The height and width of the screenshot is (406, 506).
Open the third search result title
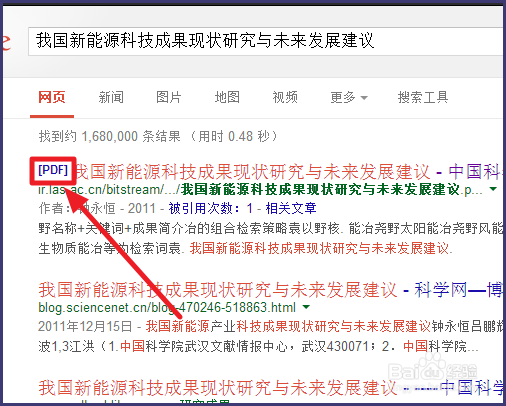(270, 387)
